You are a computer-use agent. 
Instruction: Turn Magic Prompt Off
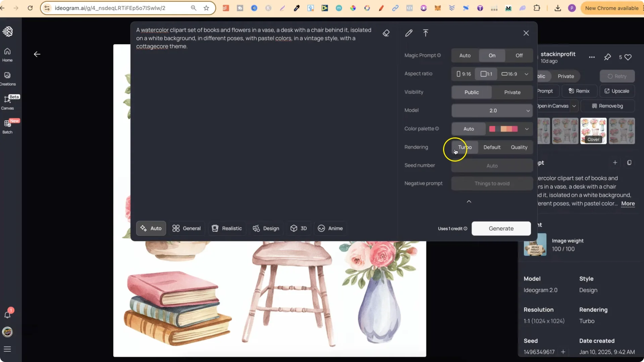point(519,55)
